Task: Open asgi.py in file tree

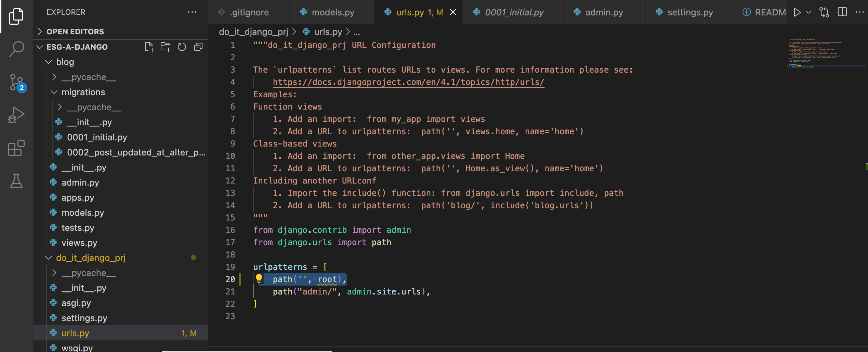Action: coord(120,303)
